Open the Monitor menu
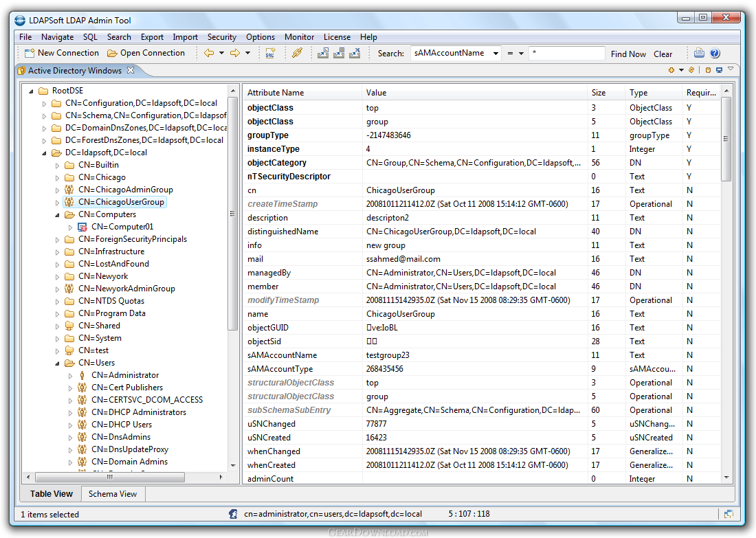The height and width of the screenshot is (538, 756). (299, 37)
